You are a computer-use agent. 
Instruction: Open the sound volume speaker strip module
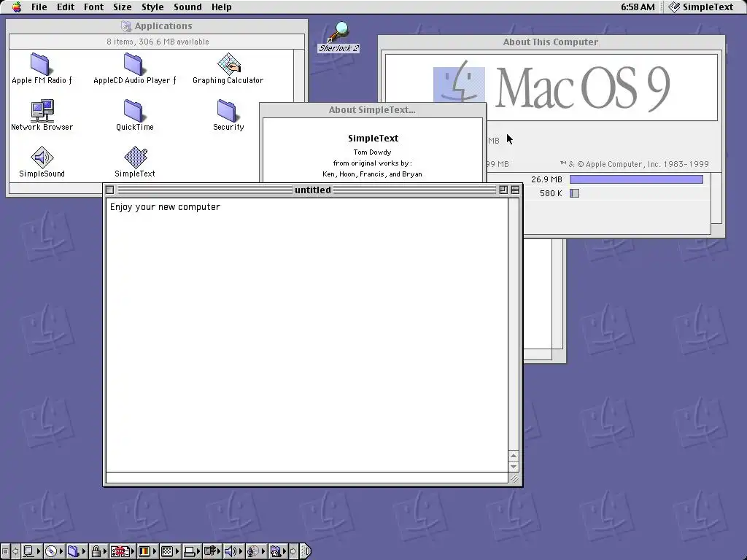click(234, 551)
